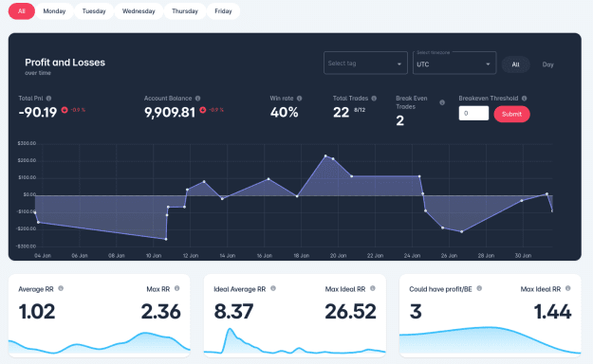Click the 8/12 trades ratio
Viewport: 593px width, 364px height.
click(x=360, y=110)
